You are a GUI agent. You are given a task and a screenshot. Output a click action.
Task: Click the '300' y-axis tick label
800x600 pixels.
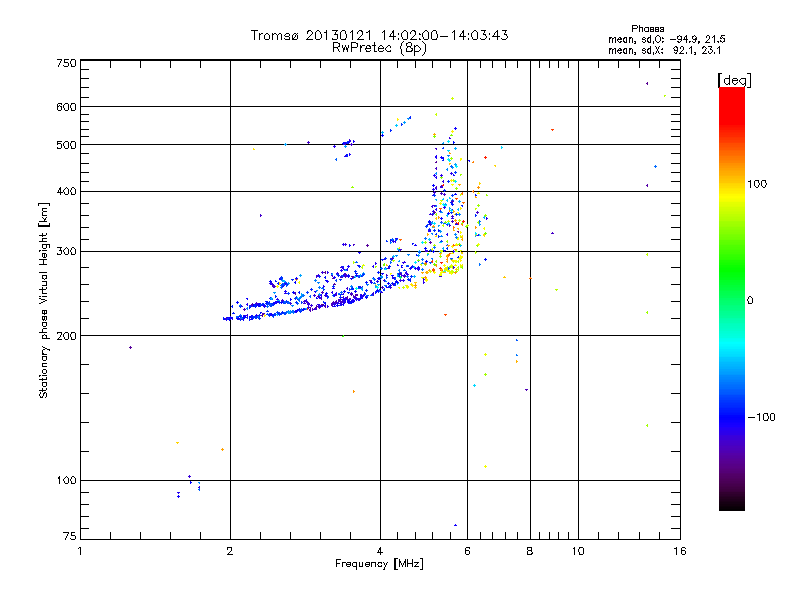pyautogui.click(x=67, y=251)
